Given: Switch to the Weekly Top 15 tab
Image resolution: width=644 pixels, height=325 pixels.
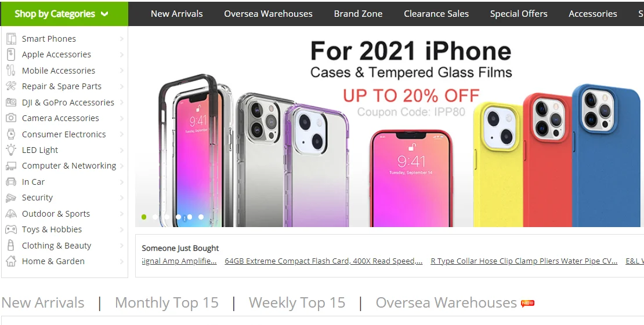Looking at the screenshot, I should pyautogui.click(x=297, y=303).
